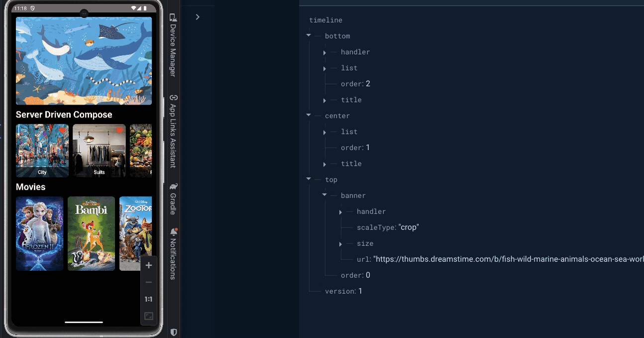Screen dimensions: 644x338
Task: Zoom out emulator with minus button
Action: click(148, 282)
